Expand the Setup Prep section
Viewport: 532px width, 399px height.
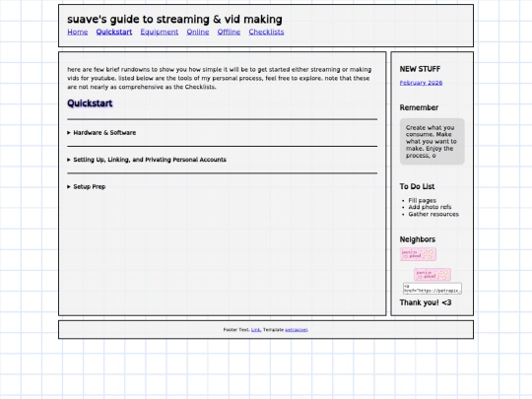coord(86,186)
